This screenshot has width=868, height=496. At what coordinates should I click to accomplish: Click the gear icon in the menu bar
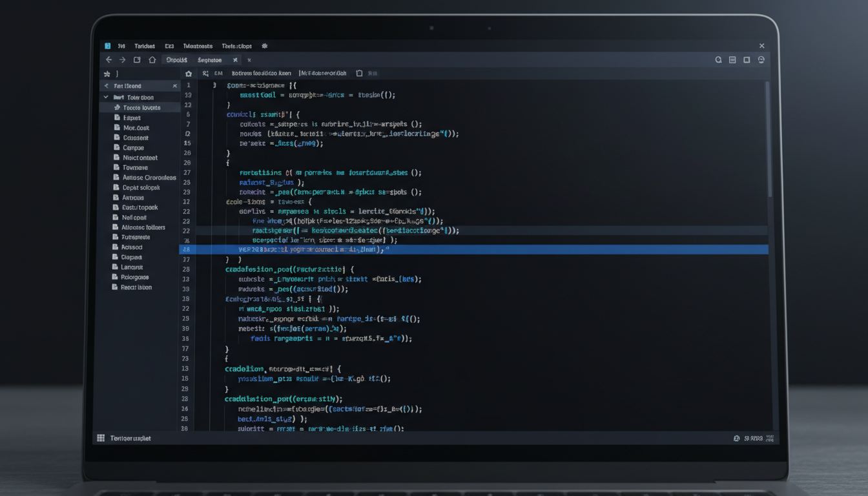(264, 46)
